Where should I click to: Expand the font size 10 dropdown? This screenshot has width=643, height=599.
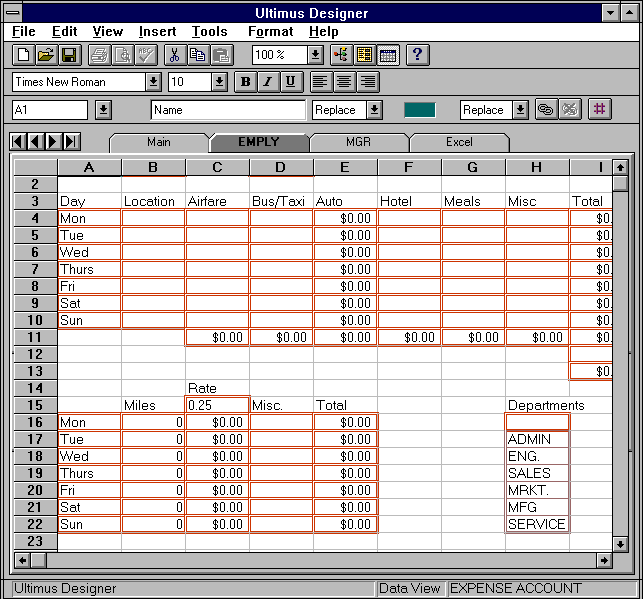pyautogui.click(x=219, y=82)
